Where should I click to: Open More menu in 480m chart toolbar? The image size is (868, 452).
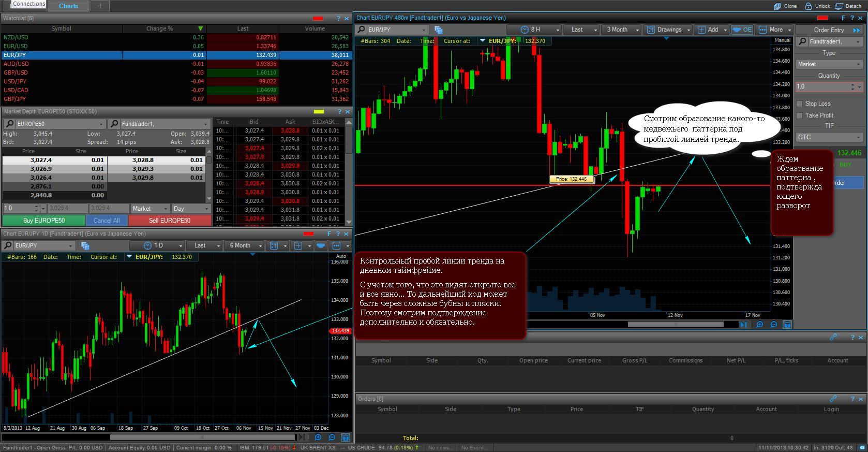[x=775, y=30]
